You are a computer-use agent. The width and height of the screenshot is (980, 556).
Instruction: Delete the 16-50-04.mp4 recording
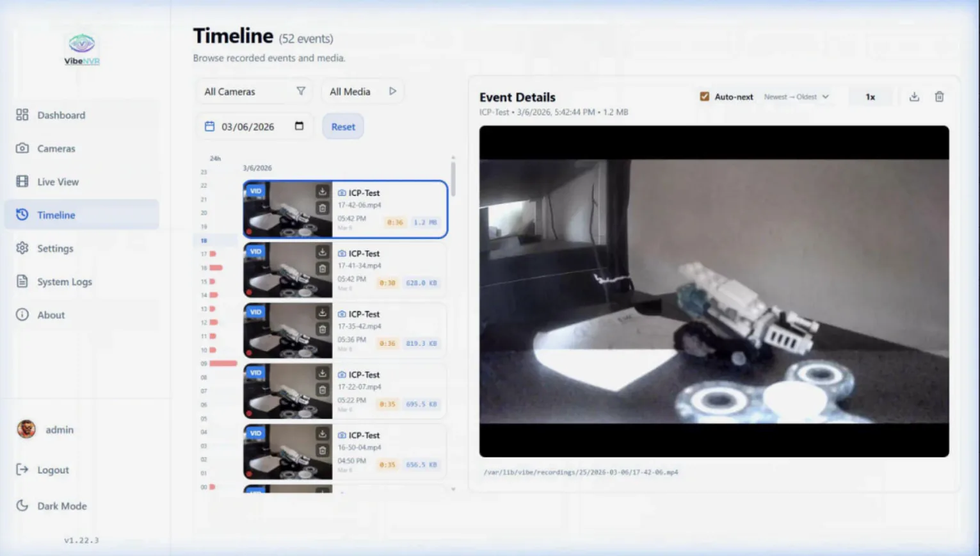click(x=323, y=450)
